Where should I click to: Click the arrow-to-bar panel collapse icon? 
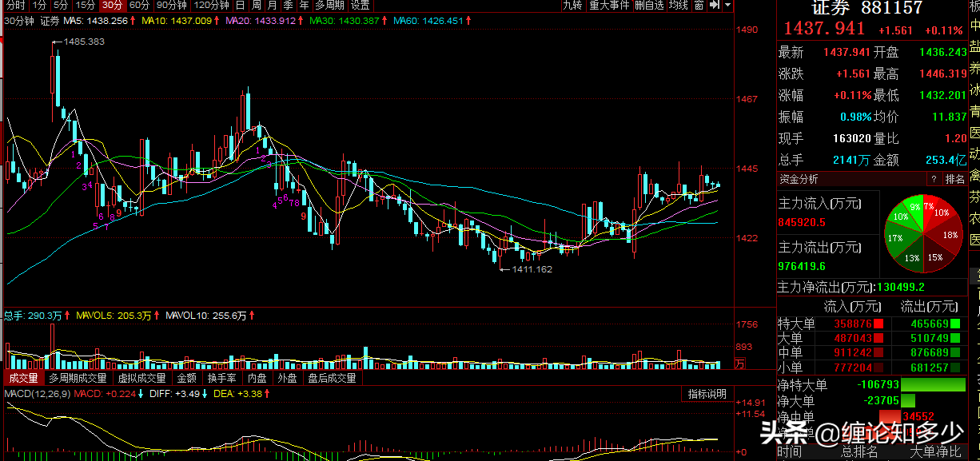[x=715, y=5]
